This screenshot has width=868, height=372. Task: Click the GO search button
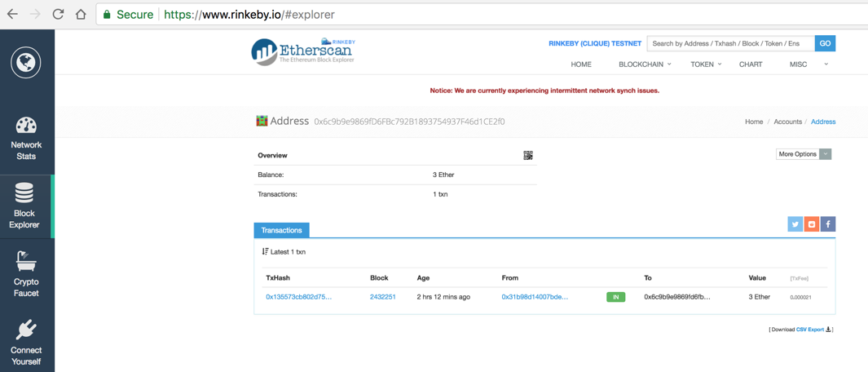coord(825,43)
